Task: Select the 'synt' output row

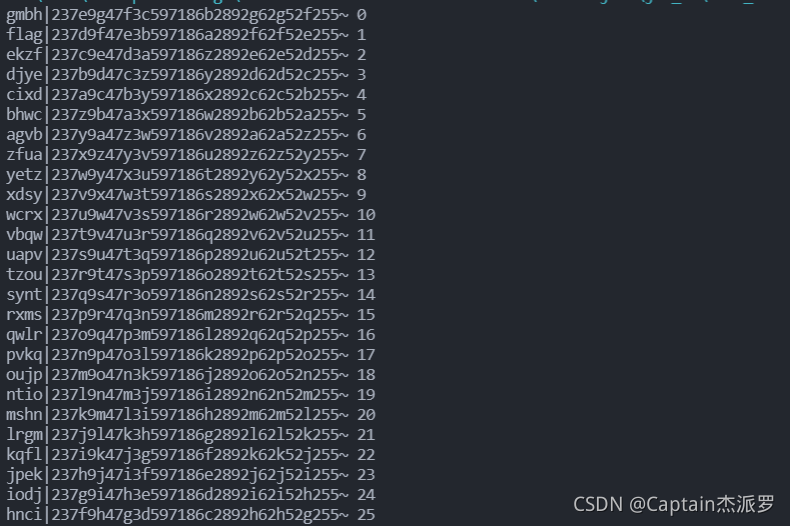Action: pos(190,295)
